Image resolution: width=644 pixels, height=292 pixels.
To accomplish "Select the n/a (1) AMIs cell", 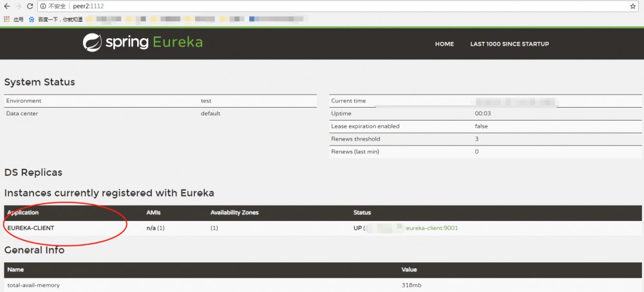I will pos(156,228).
